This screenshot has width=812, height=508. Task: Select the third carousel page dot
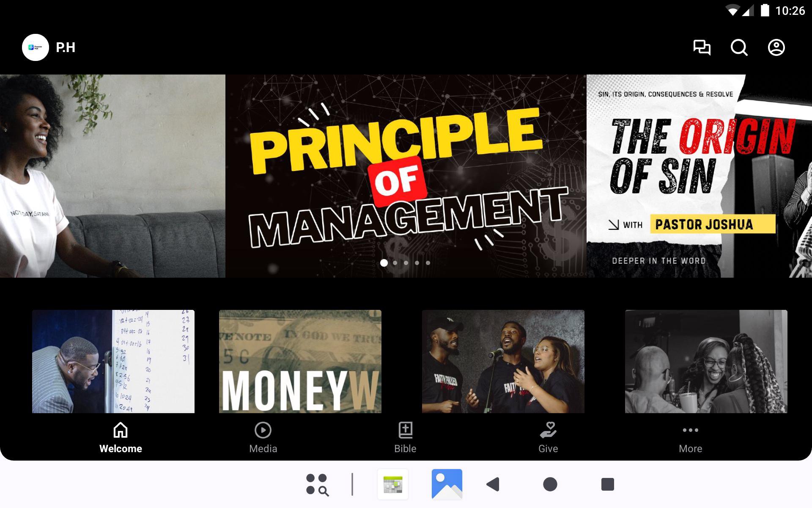(406, 263)
